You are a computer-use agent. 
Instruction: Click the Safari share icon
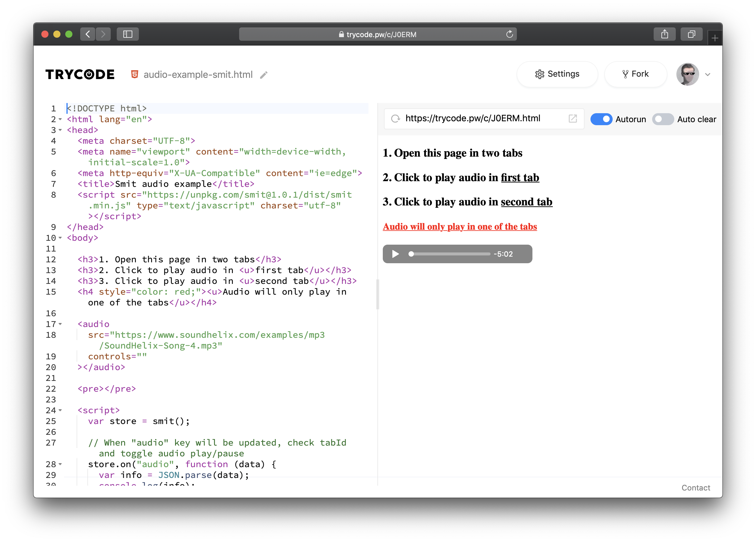coord(665,34)
